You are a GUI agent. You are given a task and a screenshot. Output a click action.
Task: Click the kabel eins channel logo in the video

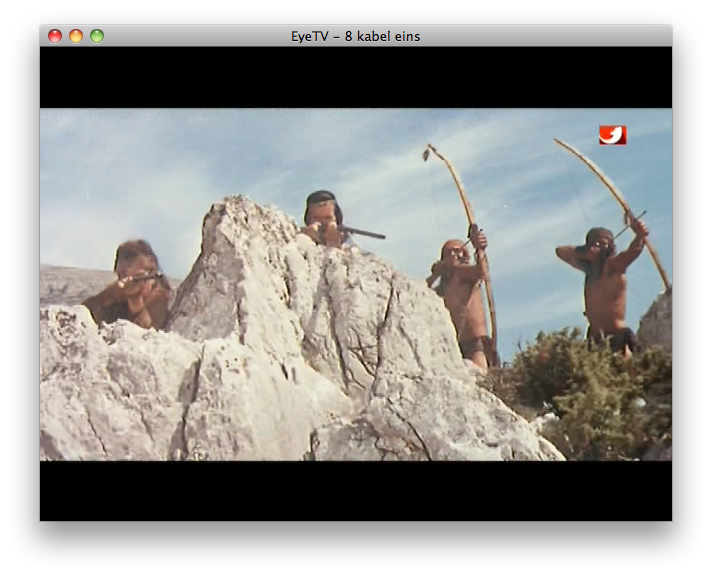[x=613, y=135]
